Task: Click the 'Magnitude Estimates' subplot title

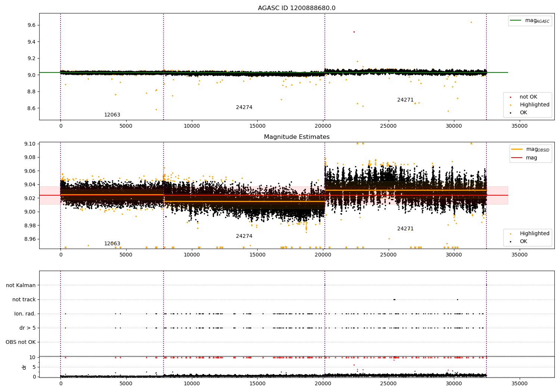Action: point(296,137)
